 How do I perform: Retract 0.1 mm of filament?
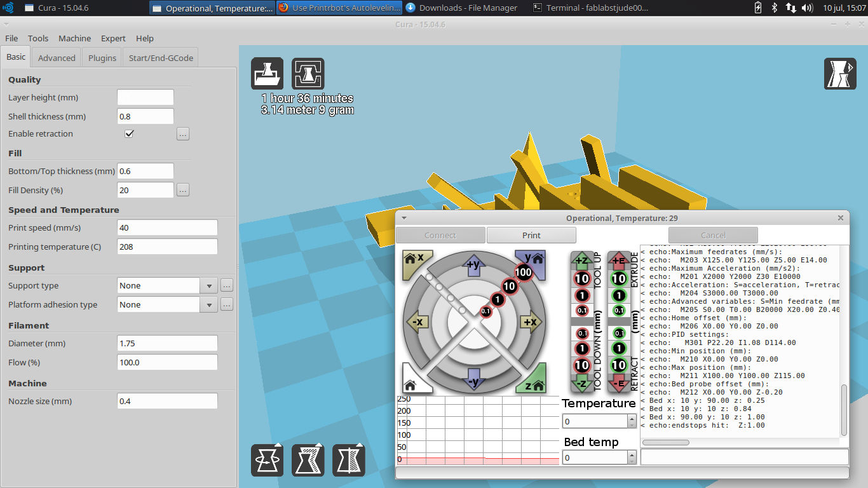point(619,333)
